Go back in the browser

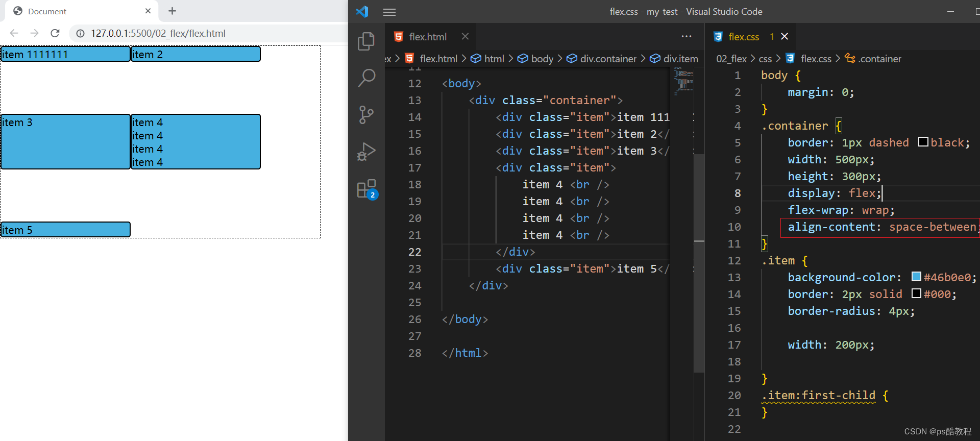click(x=14, y=33)
